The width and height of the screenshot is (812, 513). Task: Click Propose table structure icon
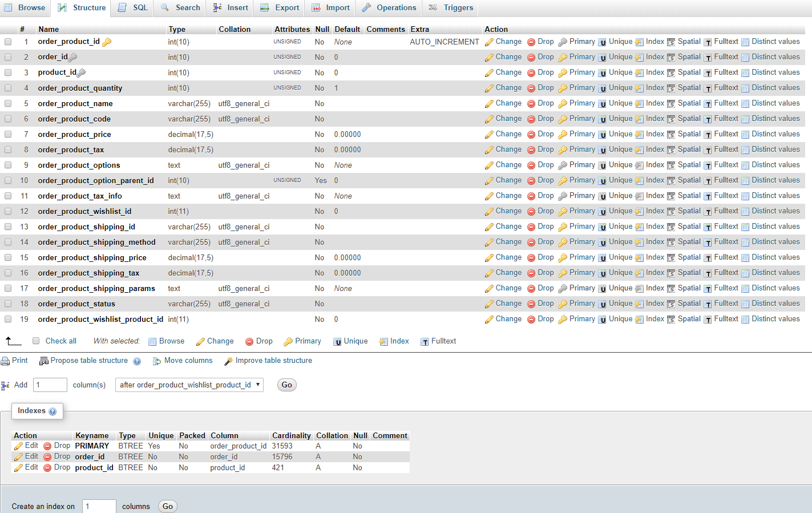pyautogui.click(x=43, y=361)
